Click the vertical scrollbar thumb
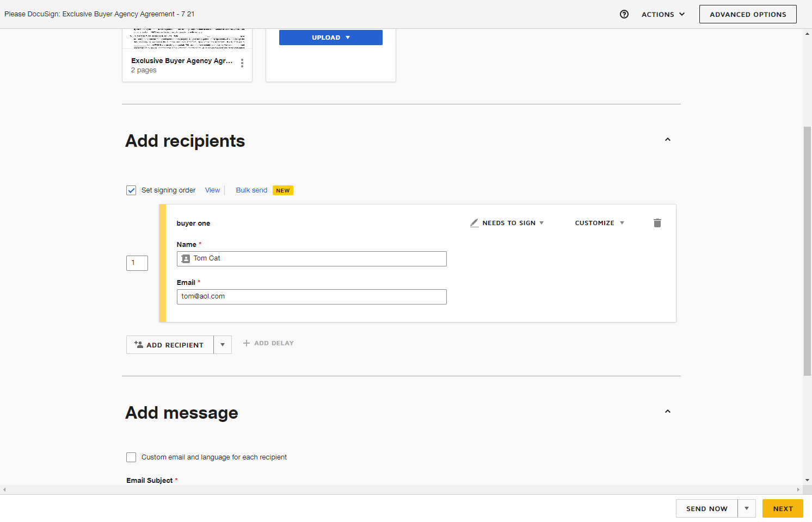This screenshot has width=812, height=522. click(x=807, y=250)
